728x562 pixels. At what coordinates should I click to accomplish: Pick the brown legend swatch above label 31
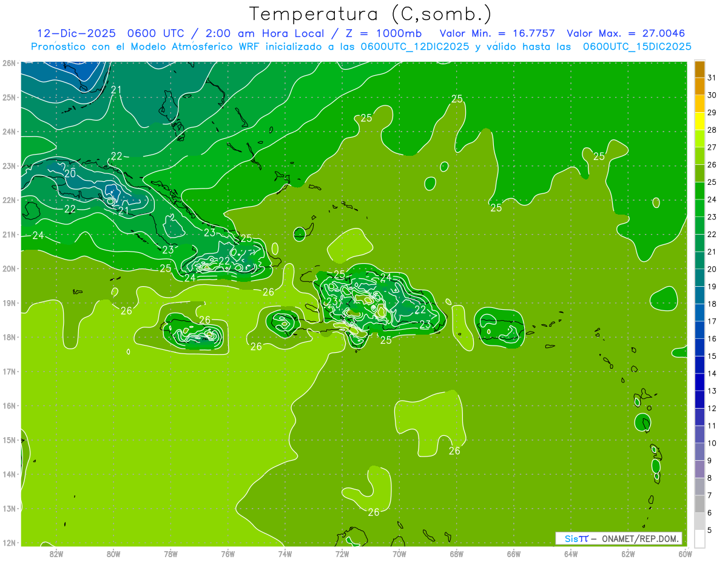click(x=699, y=69)
